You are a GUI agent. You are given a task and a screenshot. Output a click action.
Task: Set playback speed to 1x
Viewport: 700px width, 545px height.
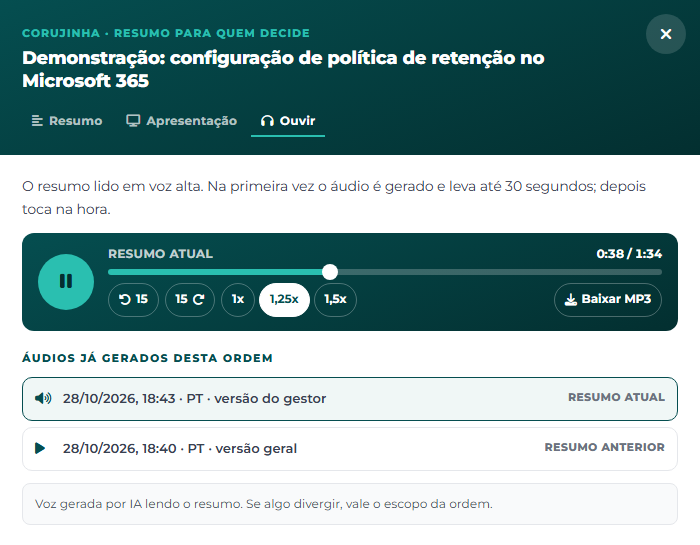238,300
